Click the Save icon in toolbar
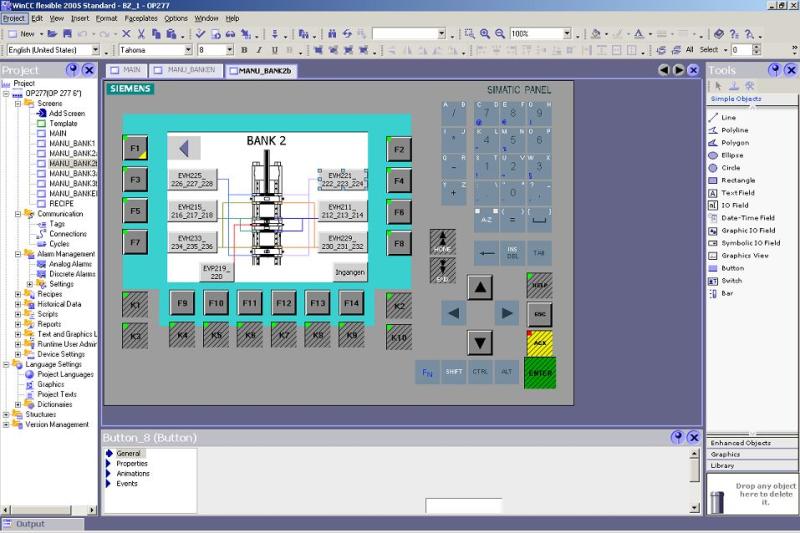Screen dimensions: 800x533 pos(67,34)
